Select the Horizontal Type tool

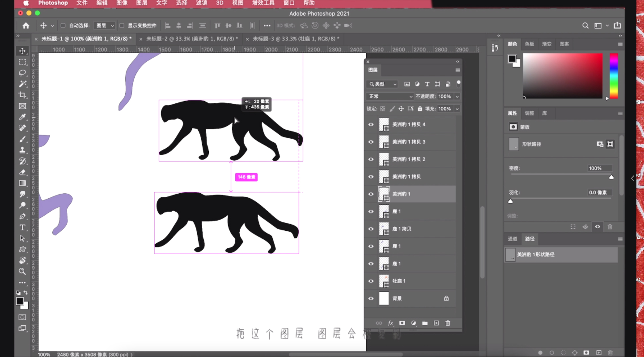click(x=22, y=227)
